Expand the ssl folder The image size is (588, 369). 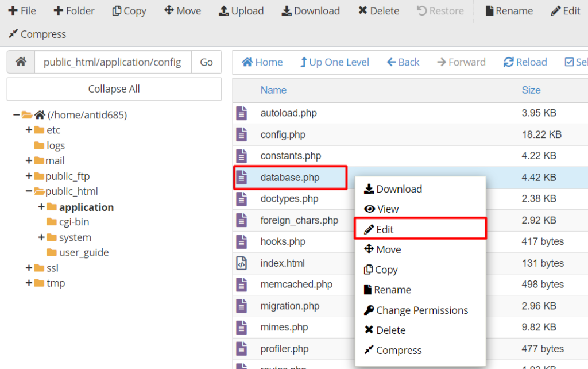tap(29, 268)
